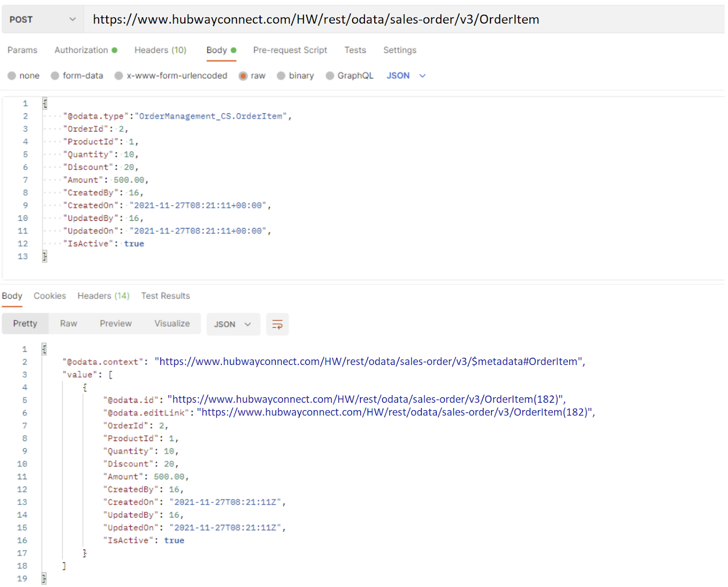This screenshot has width=728, height=587.
Task: Select the none body type radio button
Action: pos(12,76)
